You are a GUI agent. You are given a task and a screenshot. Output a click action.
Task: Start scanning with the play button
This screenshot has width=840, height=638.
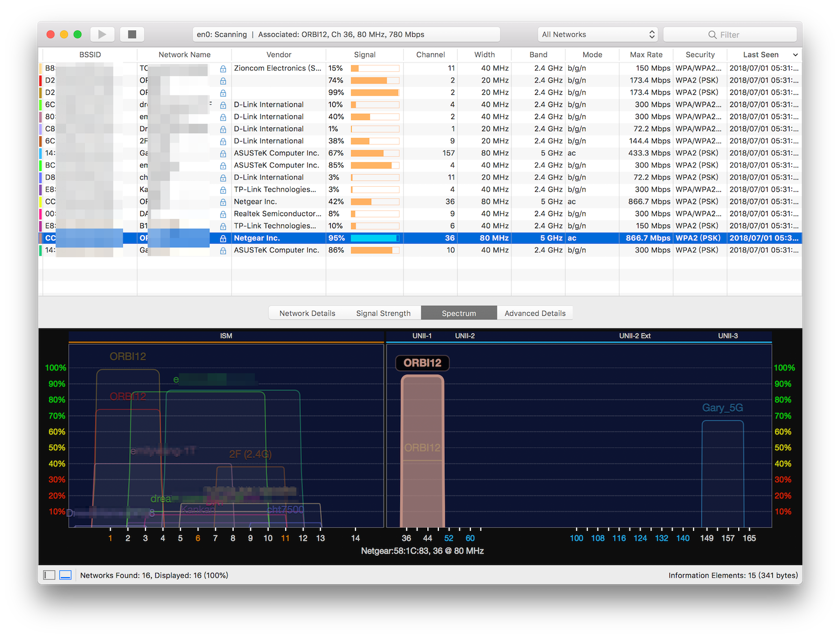[102, 35]
